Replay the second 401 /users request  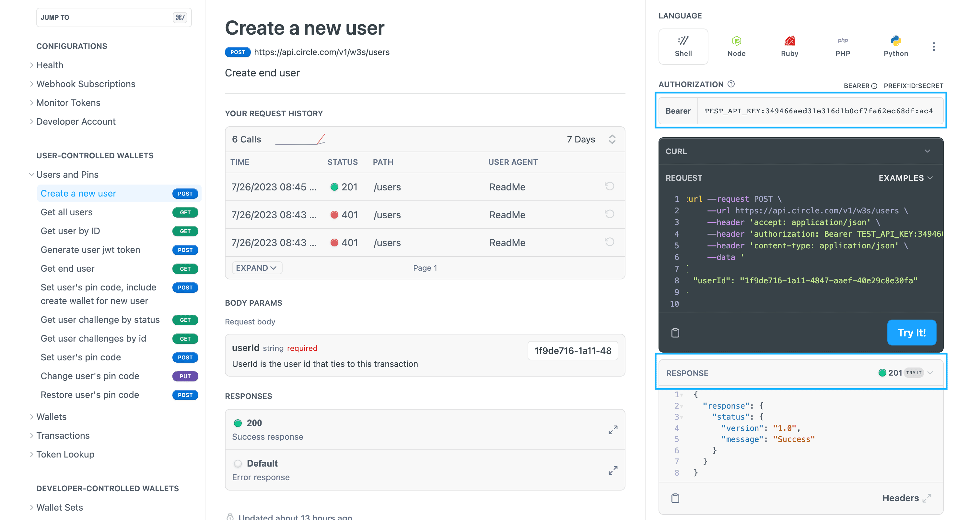coord(610,242)
